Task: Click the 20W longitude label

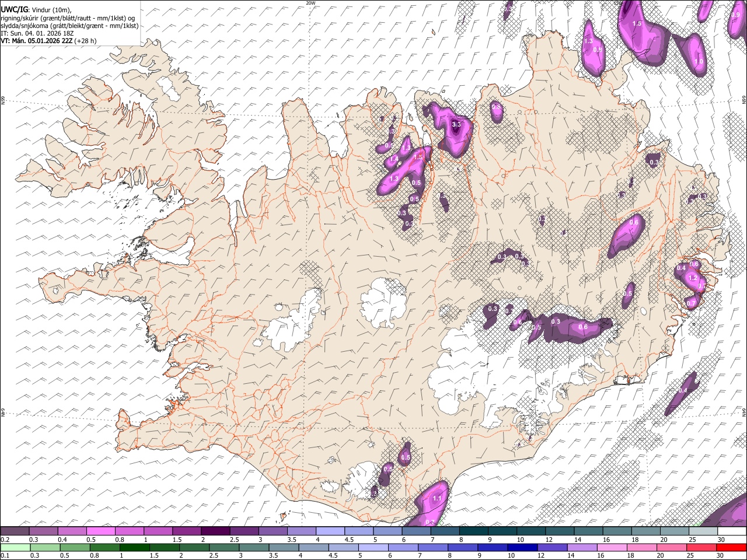Action: [x=311, y=2]
